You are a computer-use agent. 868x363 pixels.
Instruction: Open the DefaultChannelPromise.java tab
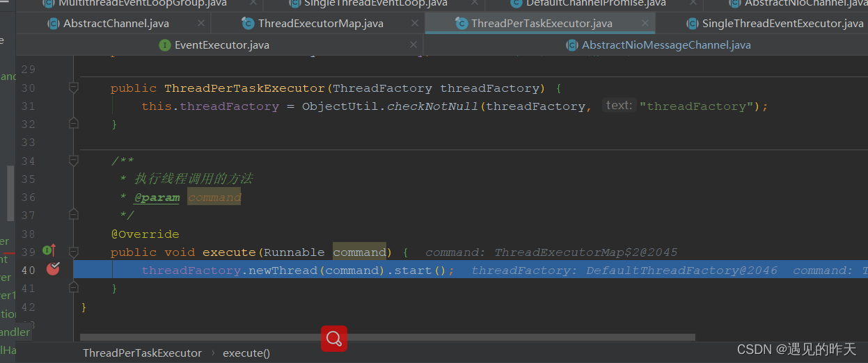click(x=596, y=3)
